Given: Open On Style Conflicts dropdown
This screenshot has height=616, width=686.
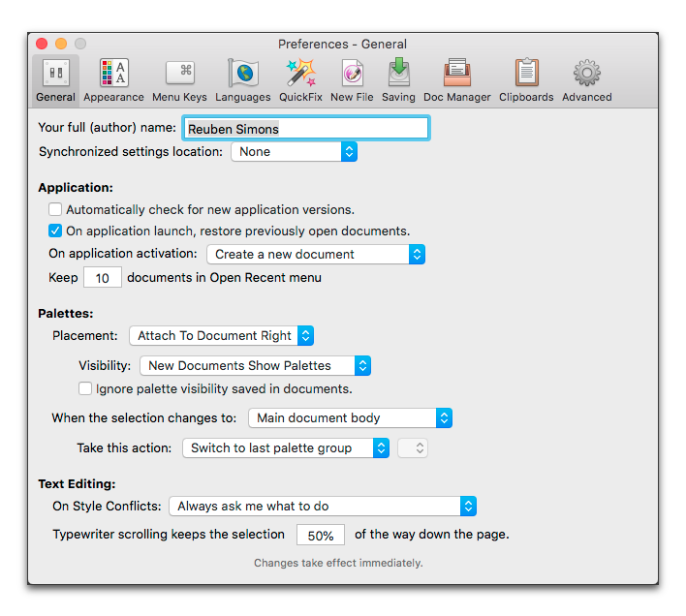Looking at the screenshot, I should 323,506.
